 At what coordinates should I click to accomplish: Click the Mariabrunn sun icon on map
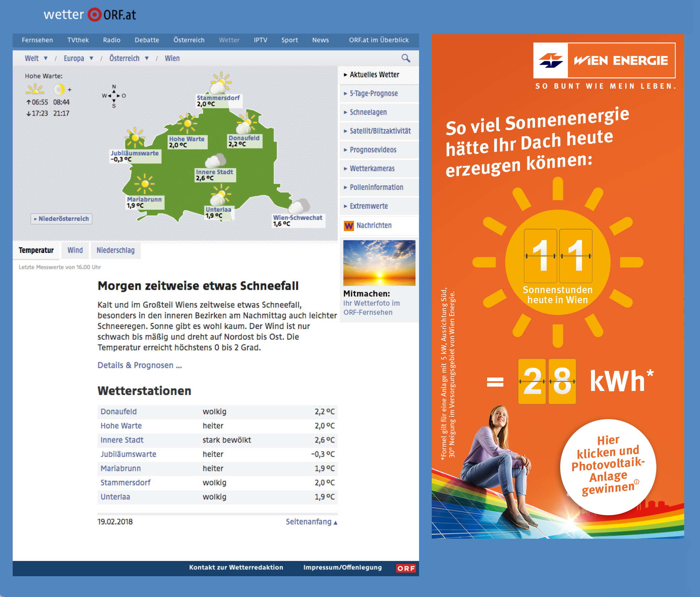pos(144,184)
